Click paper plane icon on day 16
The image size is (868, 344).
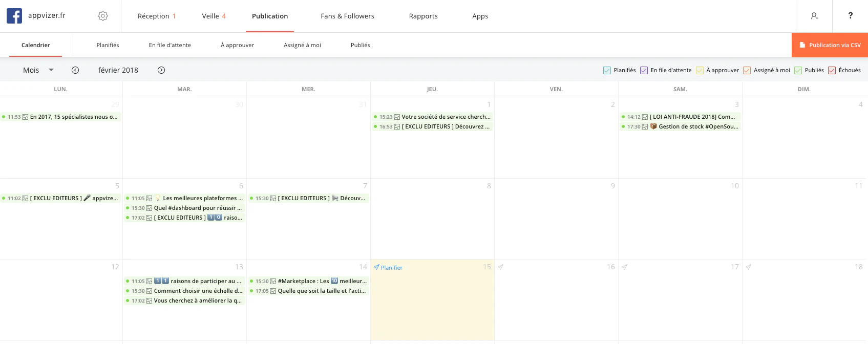tap(501, 267)
